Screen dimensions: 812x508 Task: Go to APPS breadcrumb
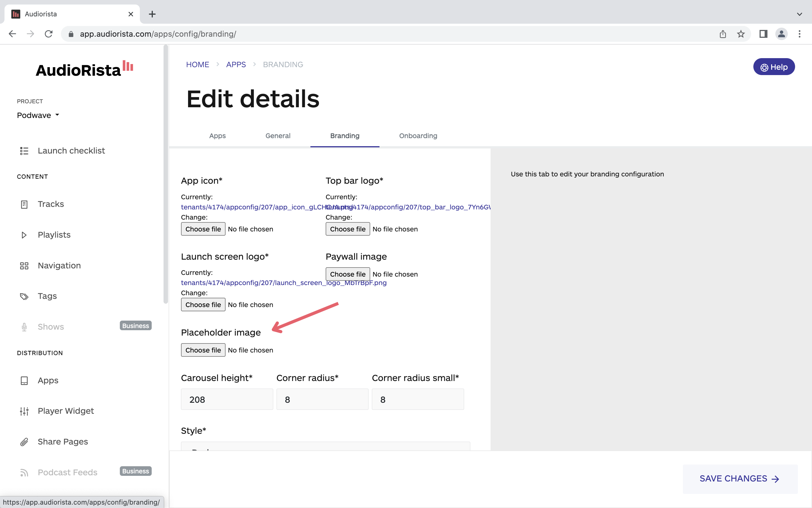coord(236,65)
